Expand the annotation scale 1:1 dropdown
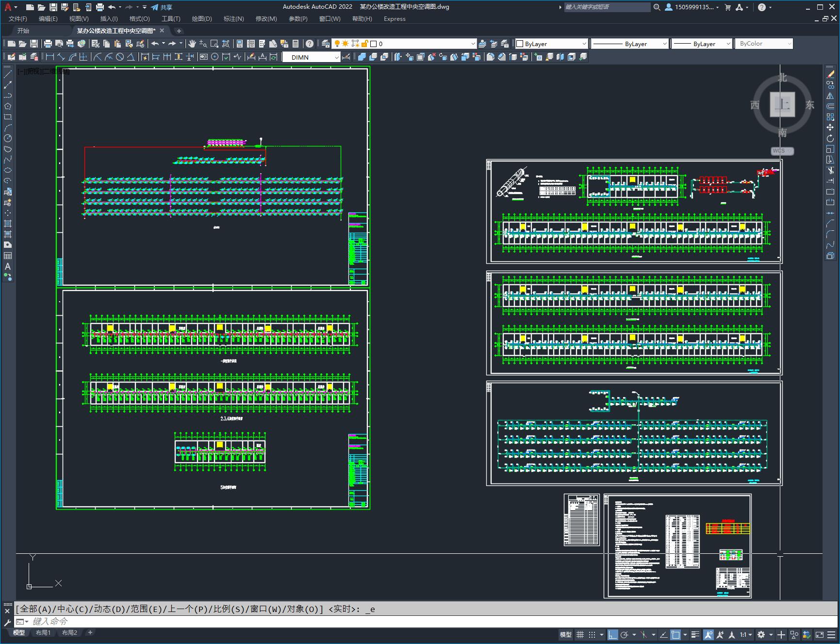Screen dimensions: 840x644 [746, 634]
